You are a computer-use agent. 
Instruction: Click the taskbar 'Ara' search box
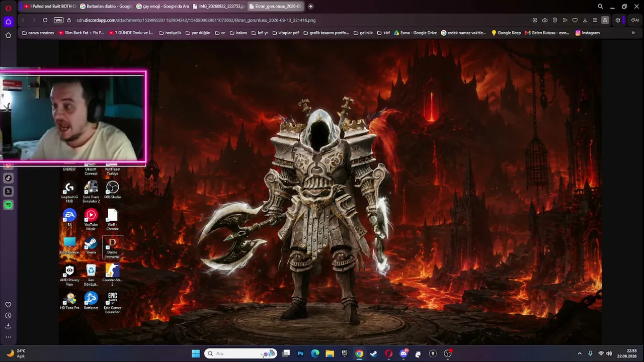(242, 353)
